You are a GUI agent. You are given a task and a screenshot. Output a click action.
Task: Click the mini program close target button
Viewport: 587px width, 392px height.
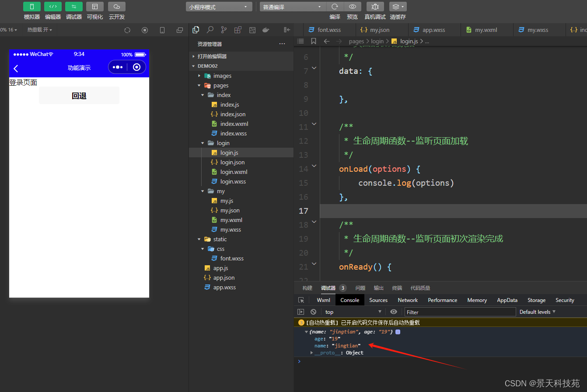click(136, 67)
